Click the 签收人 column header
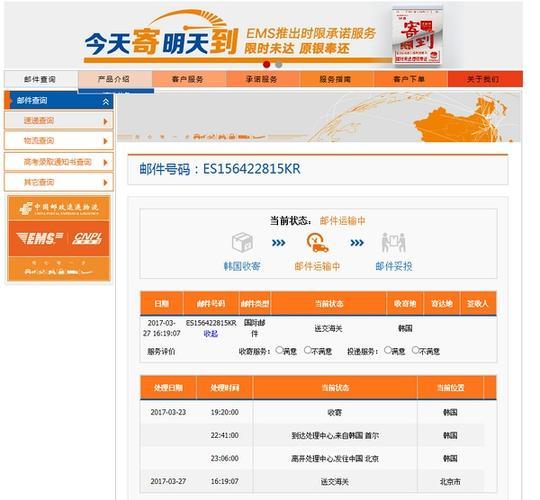 pos(478,303)
